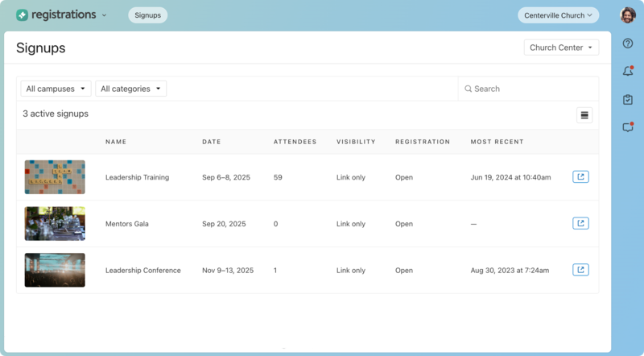The height and width of the screenshot is (356, 644).
Task: Click the Signups page heading
Action: coord(41,48)
